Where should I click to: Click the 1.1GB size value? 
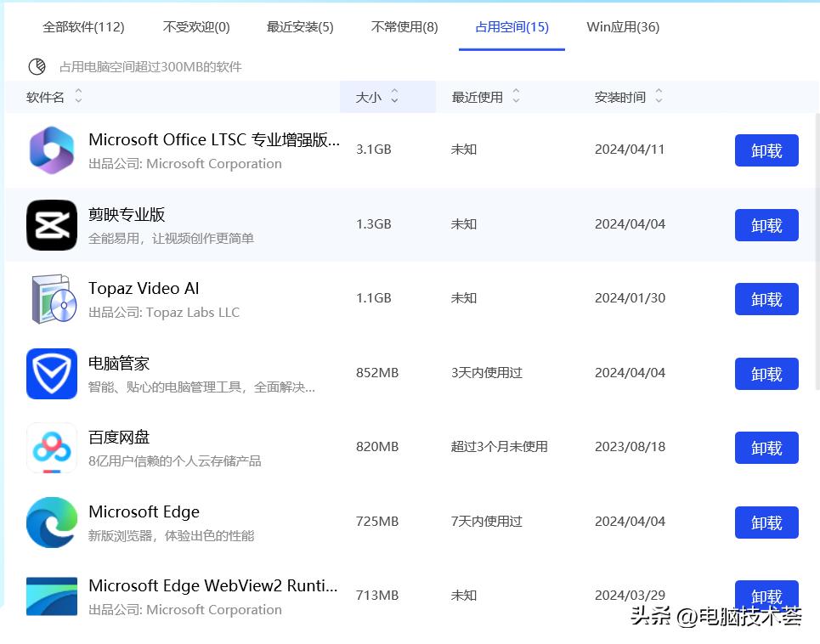coord(373,298)
